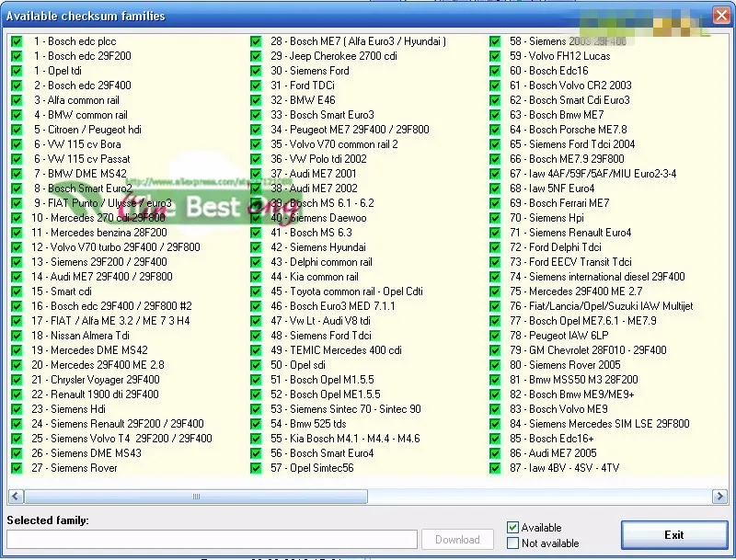Image resolution: width=736 pixels, height=560 pixels.
Task: Uncheck the 57 - Opel Simtec56 checkbox
Action: pyautogui.click(x=256, y=468)
